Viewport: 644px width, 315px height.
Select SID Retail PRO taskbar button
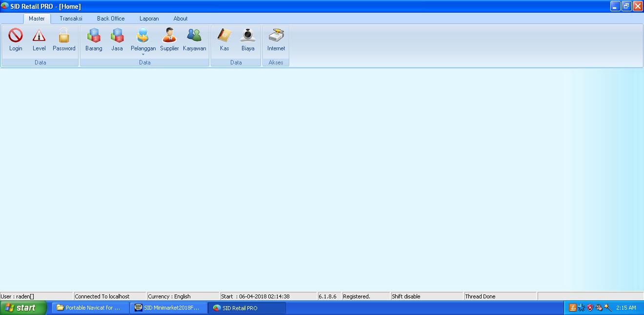(x=247, y=308)
